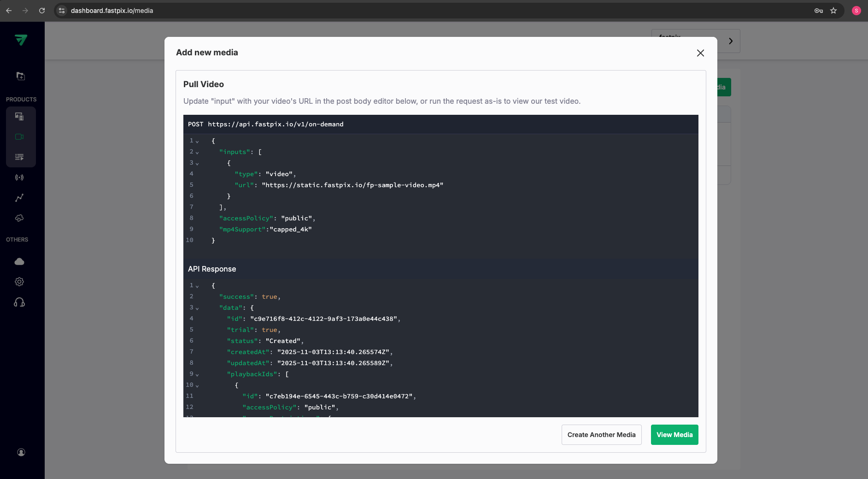Close the Add new media dialog

coord(700,53)
